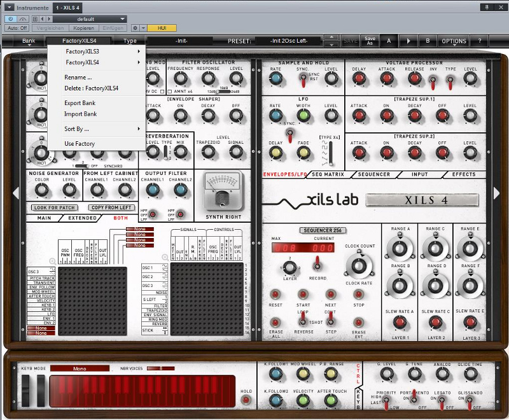Click the A to B copy arrow
509x420 pixels.
[408, 41]
